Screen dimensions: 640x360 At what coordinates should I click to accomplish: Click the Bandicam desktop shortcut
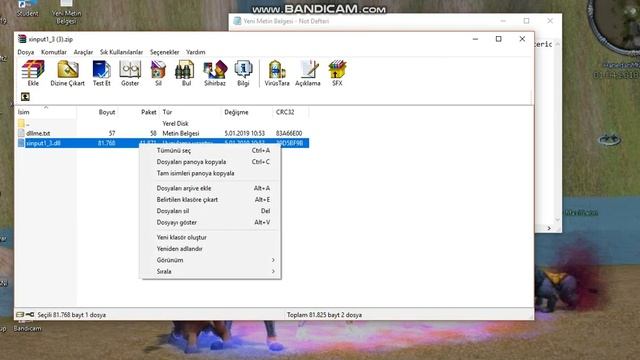pyautogui.click(x=27, y=328)
